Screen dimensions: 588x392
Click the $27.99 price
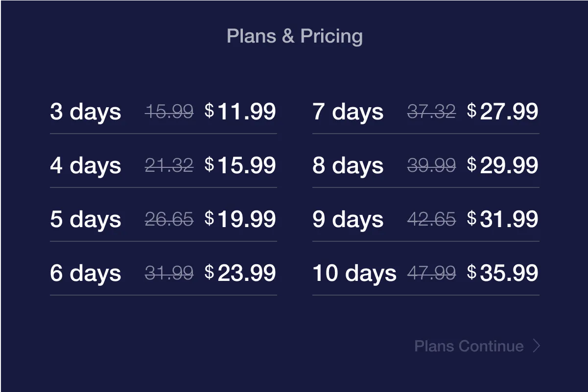(x=503, y=112)
